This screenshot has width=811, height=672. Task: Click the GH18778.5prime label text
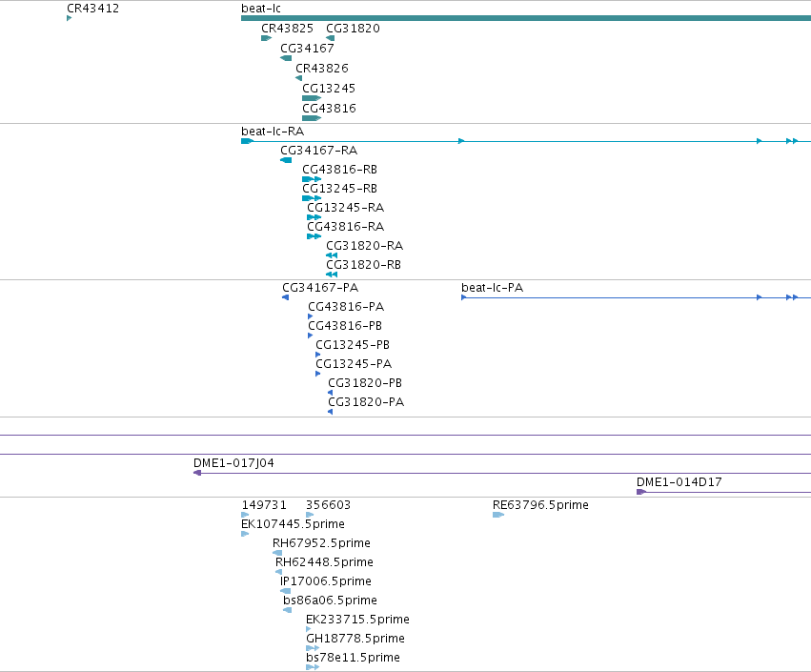355,639
